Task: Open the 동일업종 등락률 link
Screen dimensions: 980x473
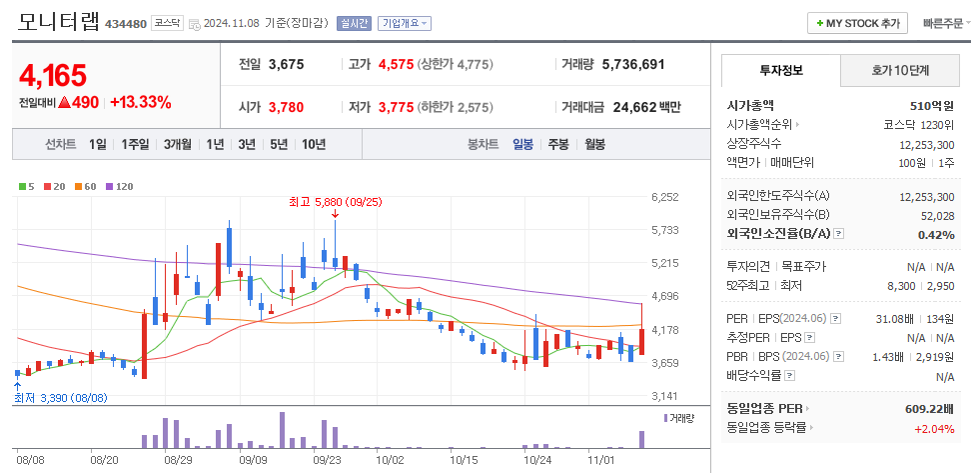Action: click(x=770, y=428)
